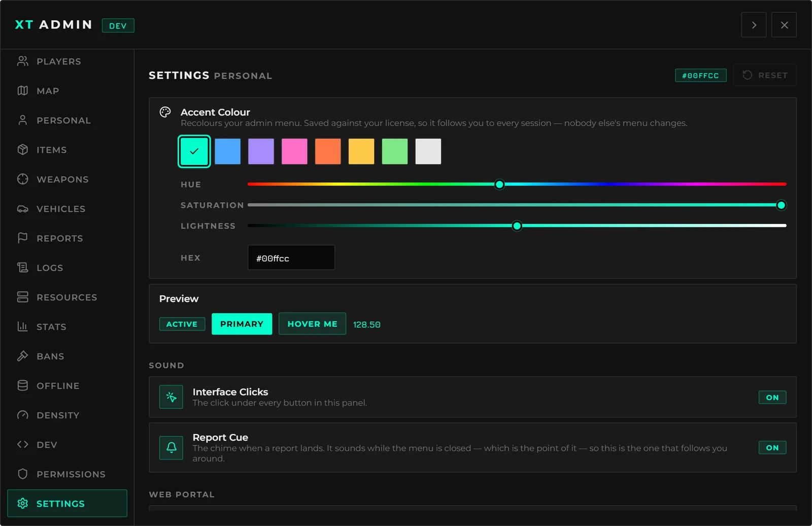The width and height of the screenshot is (812, 526).
Task: Open the Reports section
Action: pyautogui.click(x=67, y=238)
